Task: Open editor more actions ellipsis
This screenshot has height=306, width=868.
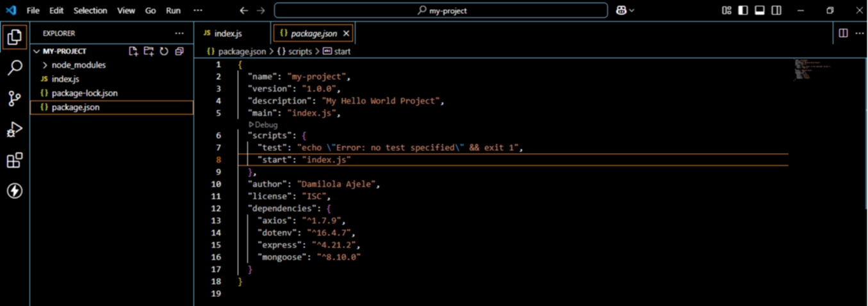Action: [859, 33]
